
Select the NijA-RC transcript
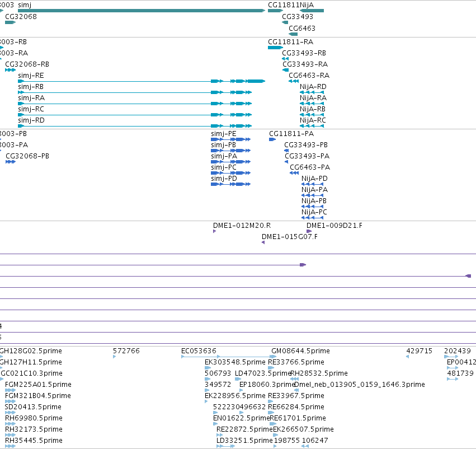[312, 126]
